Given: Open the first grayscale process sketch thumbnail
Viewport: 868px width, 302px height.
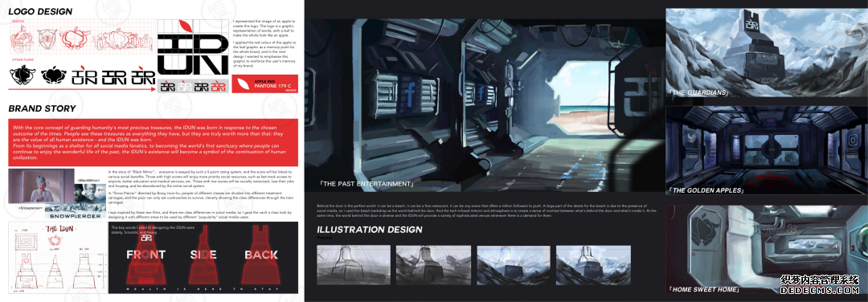Looking at the screenshot, I should 354,265.
